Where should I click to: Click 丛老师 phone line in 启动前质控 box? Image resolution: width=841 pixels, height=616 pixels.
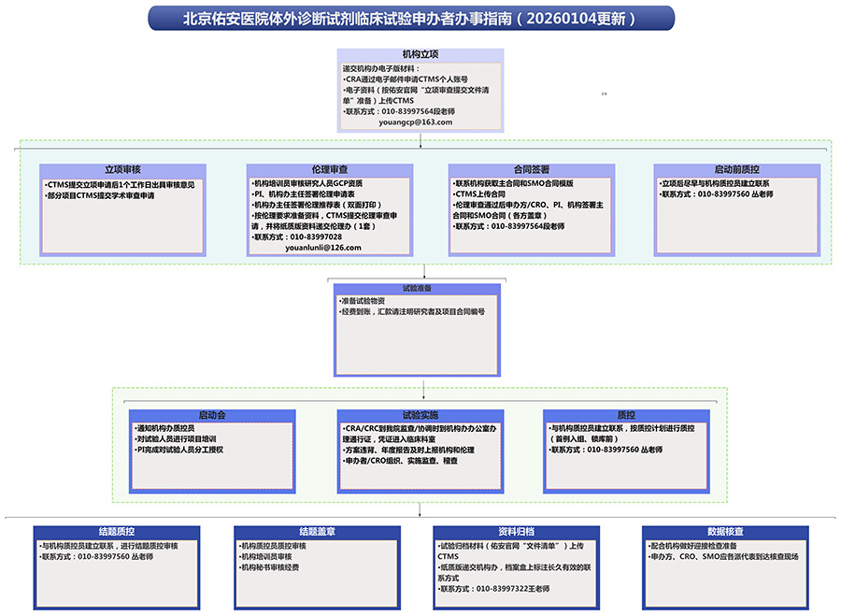click(x=716, y=194)
